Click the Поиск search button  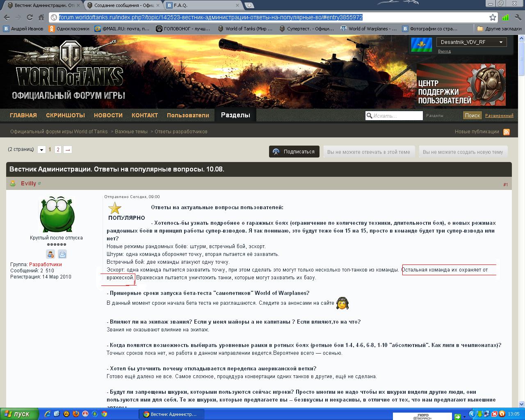pyautogui.click(x=472, y=116)
